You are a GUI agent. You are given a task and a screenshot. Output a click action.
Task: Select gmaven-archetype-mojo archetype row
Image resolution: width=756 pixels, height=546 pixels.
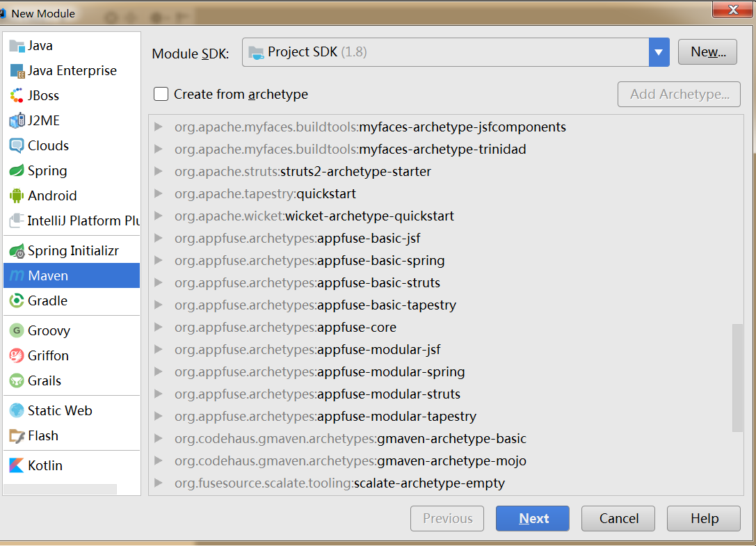[446, 460]
